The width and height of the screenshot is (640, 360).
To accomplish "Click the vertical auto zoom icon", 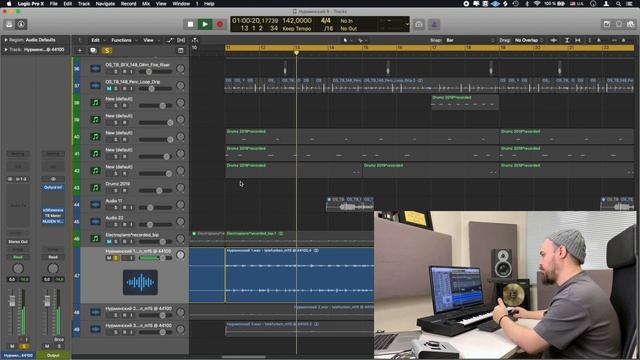I will [567, 40].
